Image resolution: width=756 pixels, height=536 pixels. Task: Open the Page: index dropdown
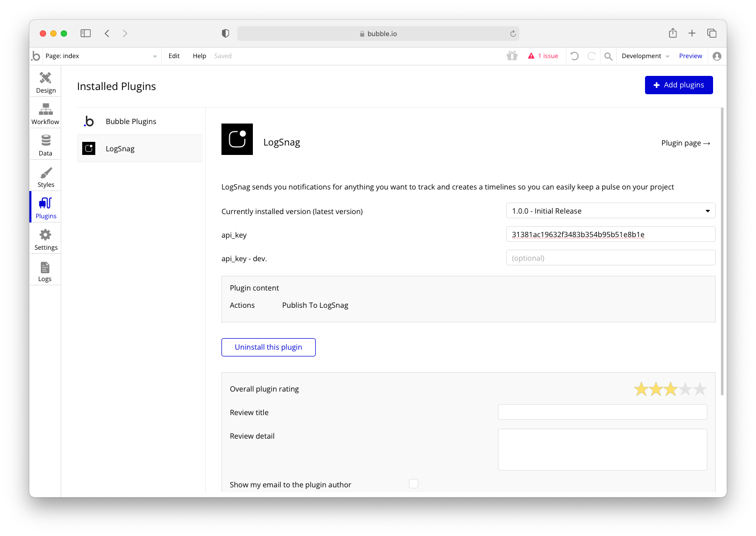point(101,56)
